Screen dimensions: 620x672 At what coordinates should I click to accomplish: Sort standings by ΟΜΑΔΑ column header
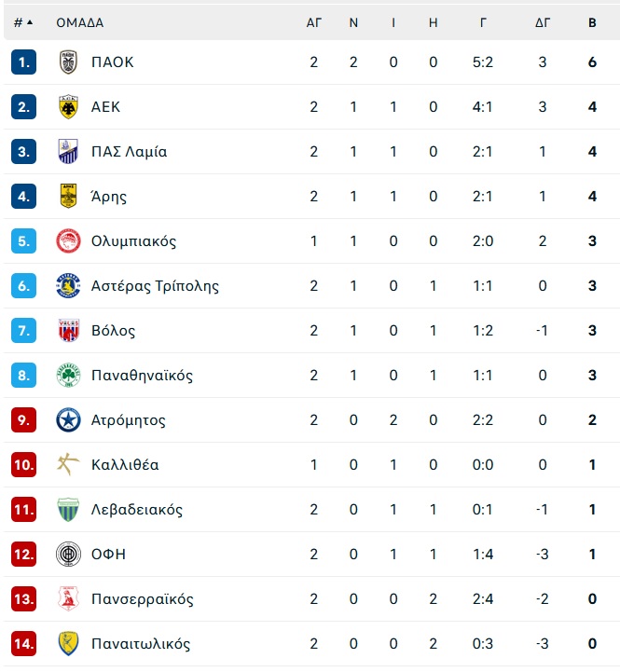click(x=80, y=22)
